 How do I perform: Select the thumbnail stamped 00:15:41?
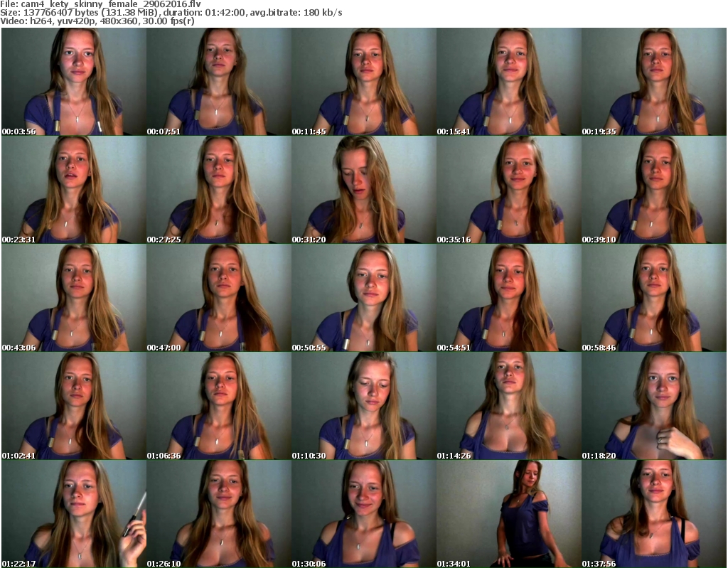[509, 81]
